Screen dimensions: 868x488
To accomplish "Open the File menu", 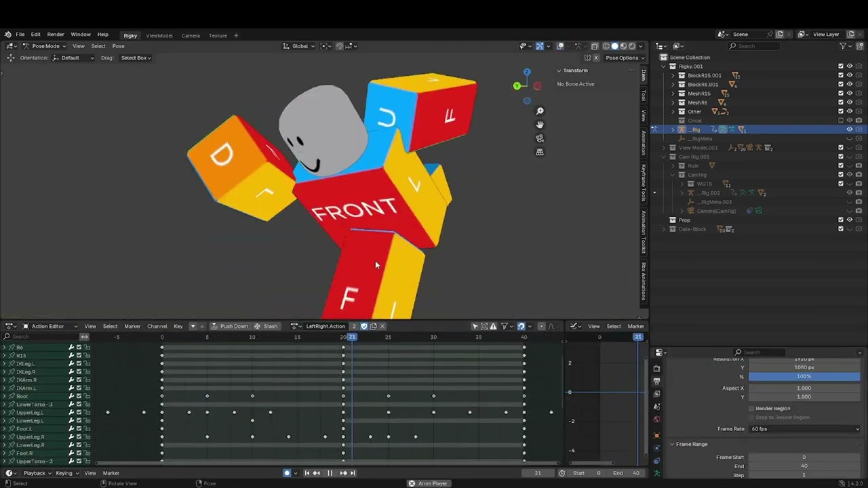I will click(x=20, y=35).
